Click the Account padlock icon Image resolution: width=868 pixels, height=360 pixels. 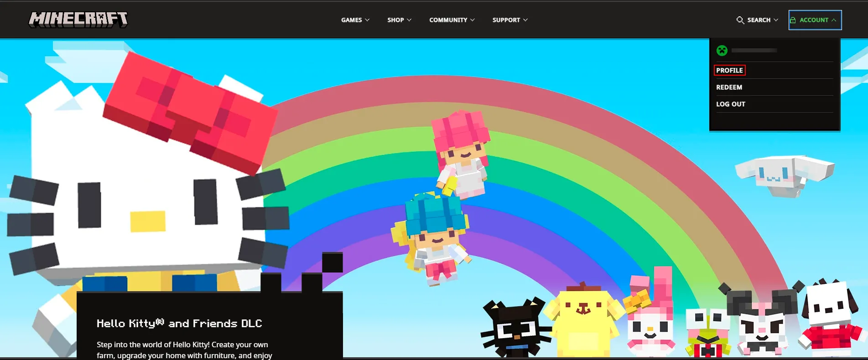point(793,20)
